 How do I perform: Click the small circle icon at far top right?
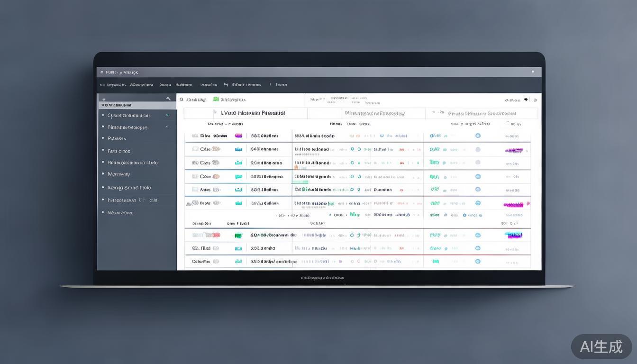click(535, 100)
